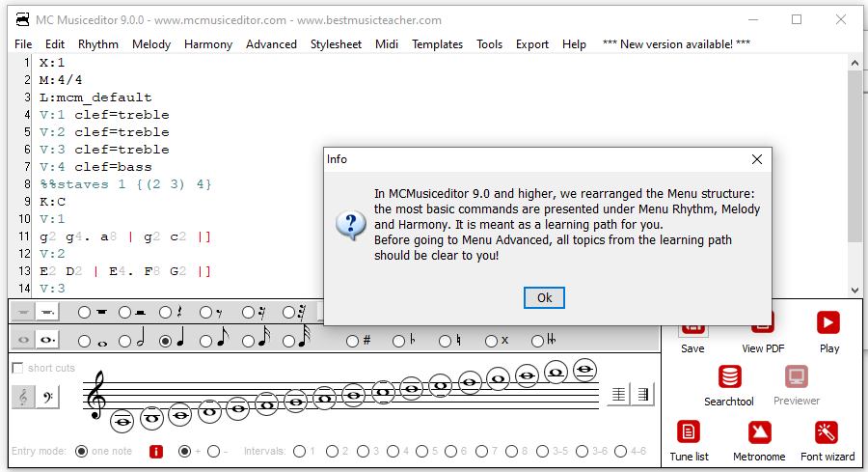Select the double flat radio button

(x=537, y=342)
